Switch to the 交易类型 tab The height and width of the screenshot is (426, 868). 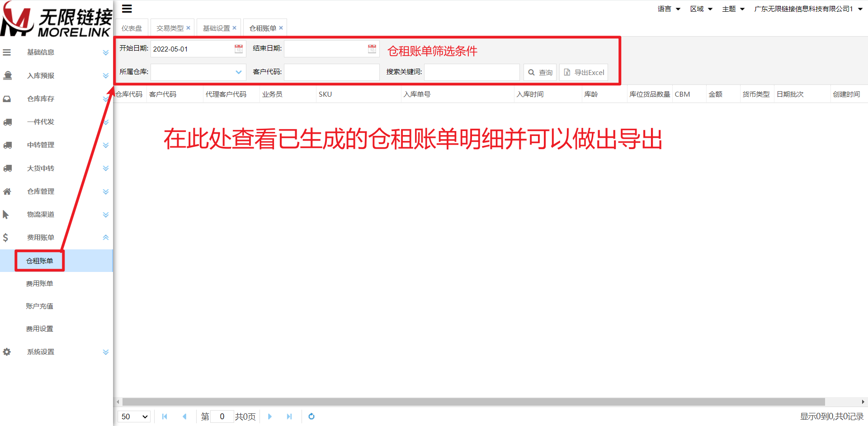pos(170,28)
